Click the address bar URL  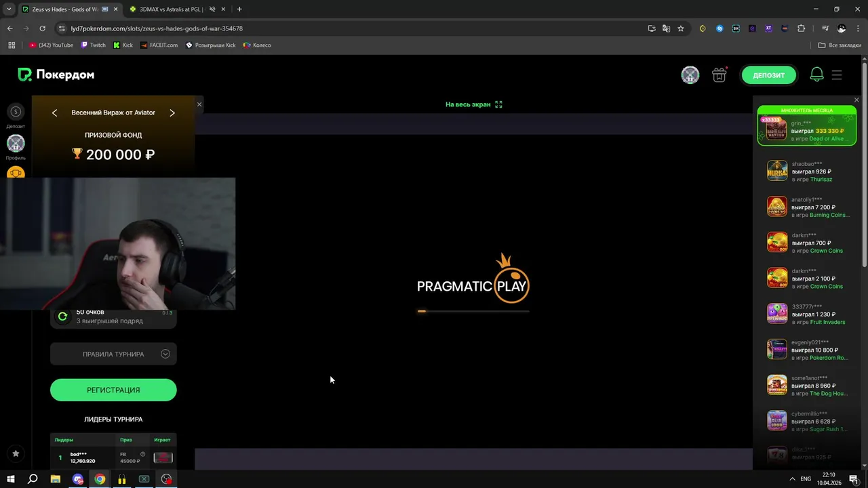tap(157, 28)
